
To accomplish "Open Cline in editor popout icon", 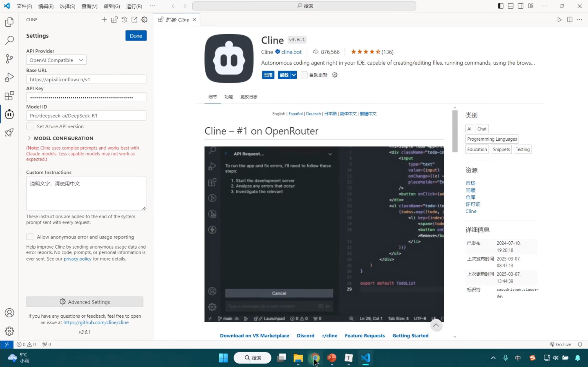I will pos(134,20).
